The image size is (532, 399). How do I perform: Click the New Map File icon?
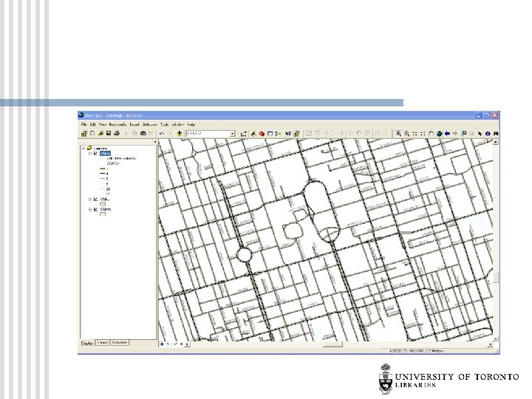(x=92, y=133)
